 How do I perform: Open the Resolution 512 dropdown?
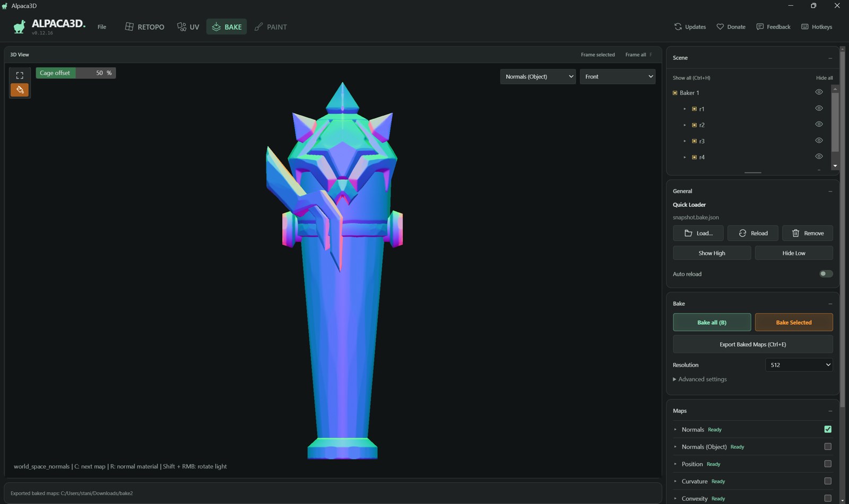[799, 365]
